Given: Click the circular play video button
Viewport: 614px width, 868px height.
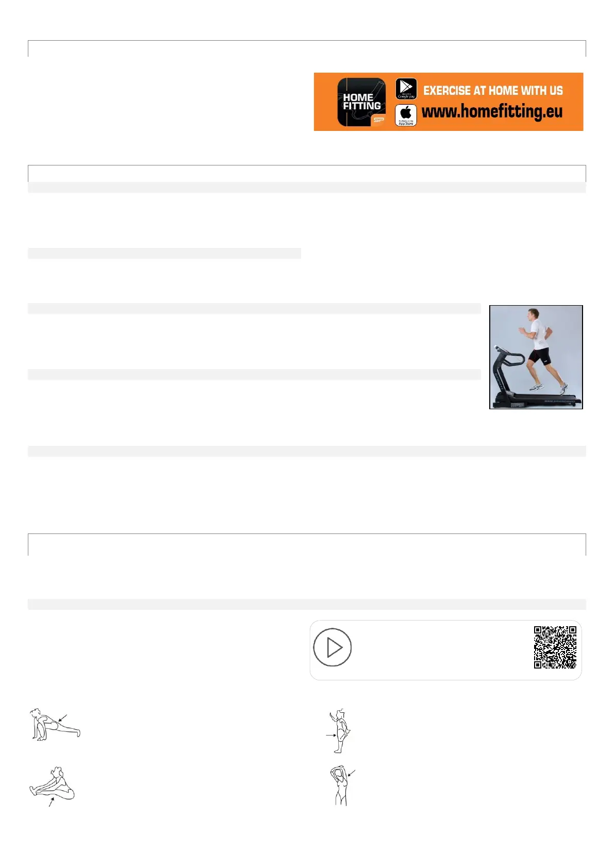Looking at the screenshot, I should [333, 647].
